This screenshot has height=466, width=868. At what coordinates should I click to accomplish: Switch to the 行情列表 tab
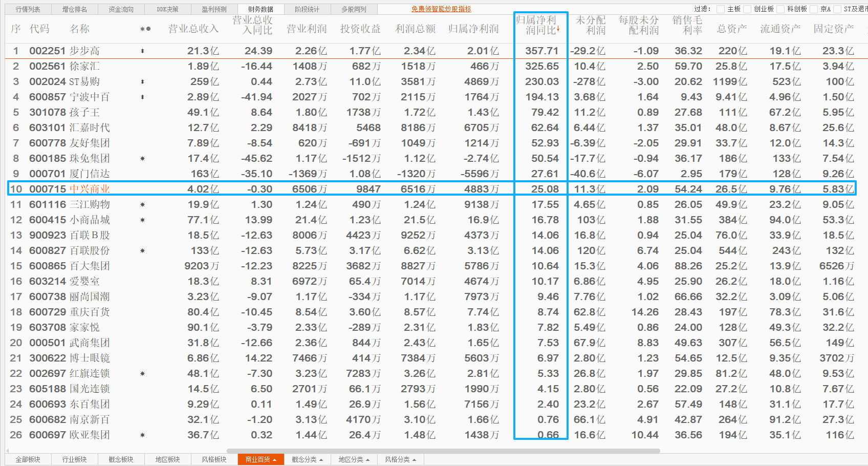coord(28,9)
